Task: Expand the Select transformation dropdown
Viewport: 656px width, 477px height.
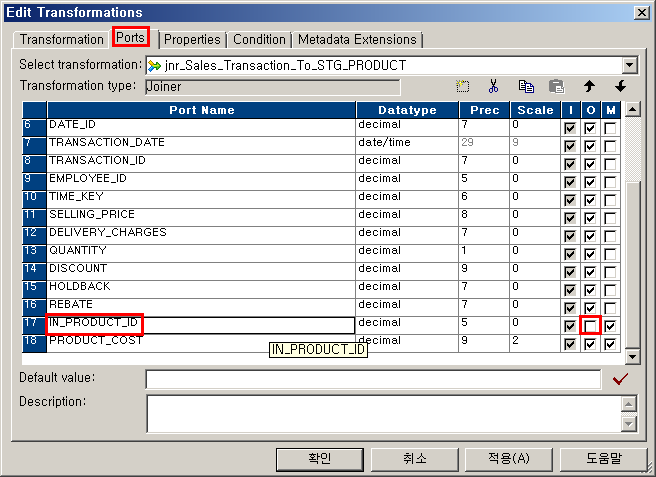Action: click(x=629, y=65)
